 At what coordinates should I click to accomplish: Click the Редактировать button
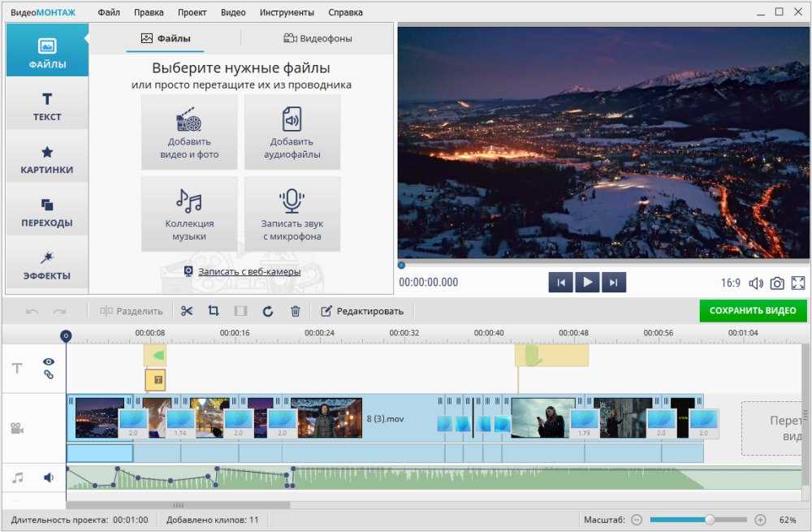click(x=362, y=311)
